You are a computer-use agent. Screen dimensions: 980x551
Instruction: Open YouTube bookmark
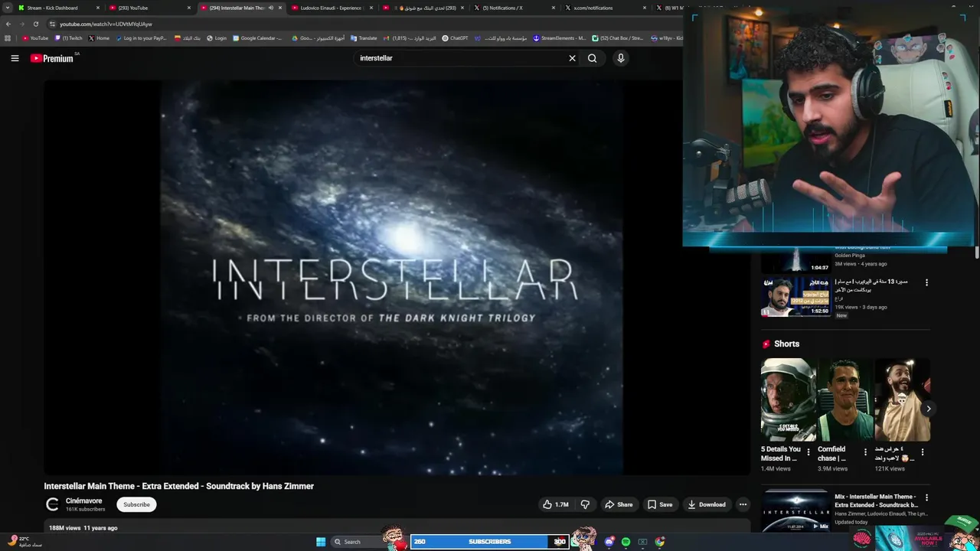(35, 37)
